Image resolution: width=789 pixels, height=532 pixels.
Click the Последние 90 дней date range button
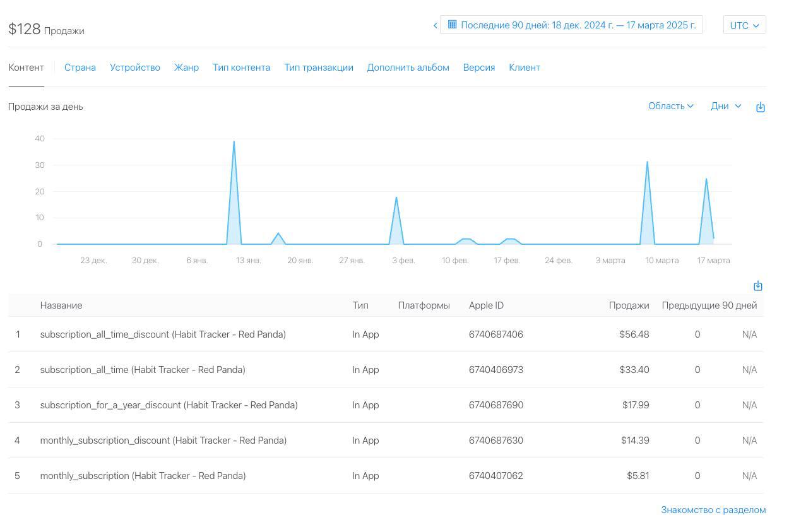tap(571, 25)
